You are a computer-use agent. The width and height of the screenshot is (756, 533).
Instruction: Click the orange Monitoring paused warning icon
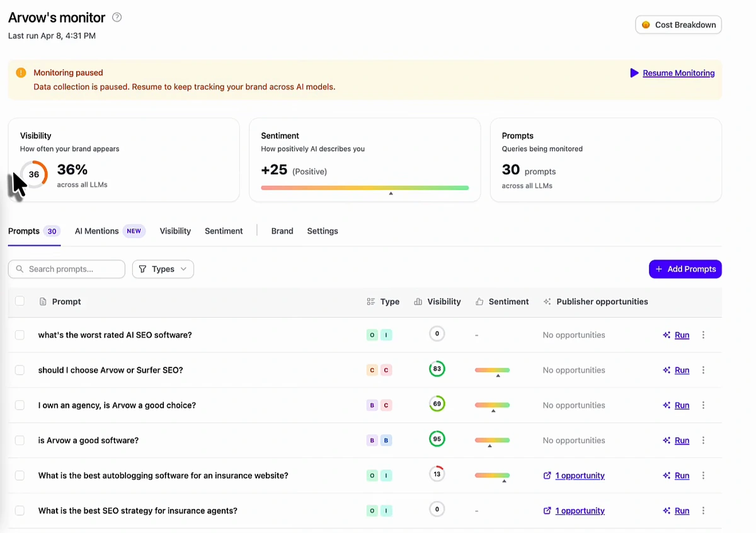(21, 72)
